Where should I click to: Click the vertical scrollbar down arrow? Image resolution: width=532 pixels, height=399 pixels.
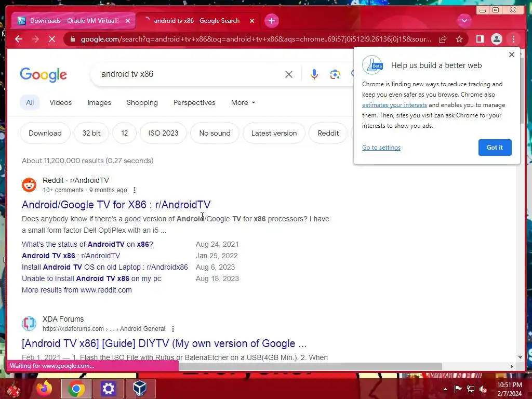click(520, 357)
